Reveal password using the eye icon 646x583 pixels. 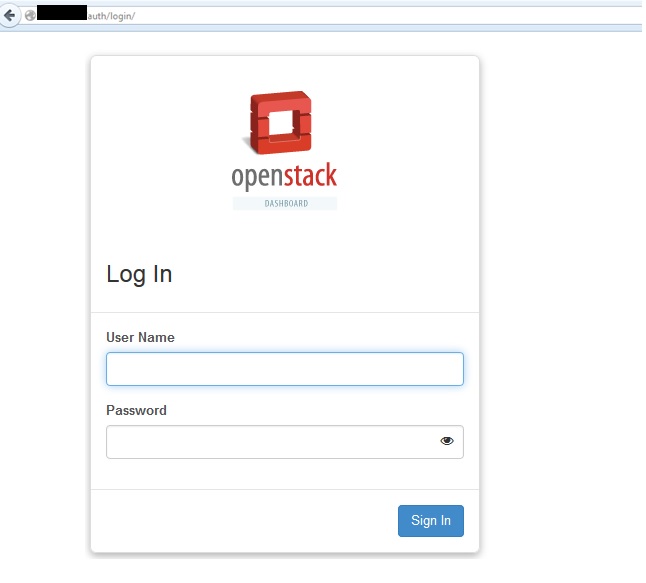coord(447,441)
